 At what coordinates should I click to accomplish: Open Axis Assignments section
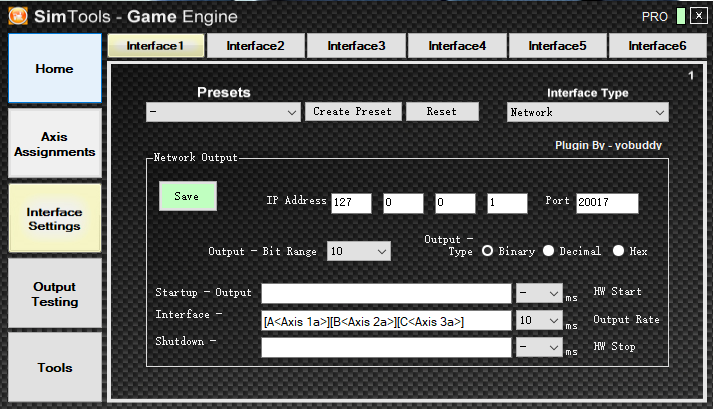pos(55,144)
